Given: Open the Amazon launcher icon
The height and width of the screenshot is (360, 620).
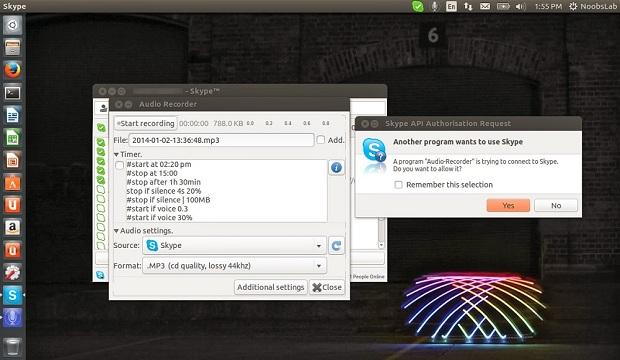Looking at the screenshot, I should (x=12, y=227).
